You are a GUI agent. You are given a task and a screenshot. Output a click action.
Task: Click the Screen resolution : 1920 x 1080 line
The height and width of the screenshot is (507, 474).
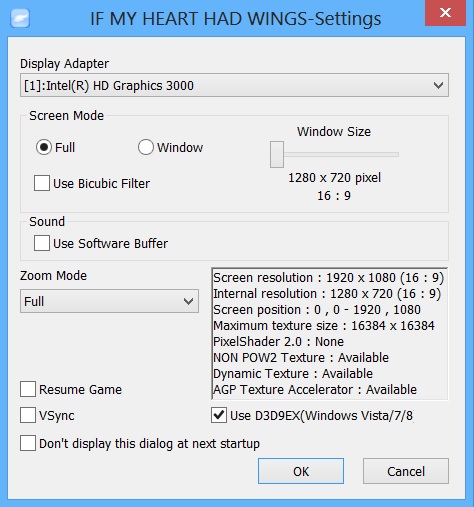click(x=328, y=277)
